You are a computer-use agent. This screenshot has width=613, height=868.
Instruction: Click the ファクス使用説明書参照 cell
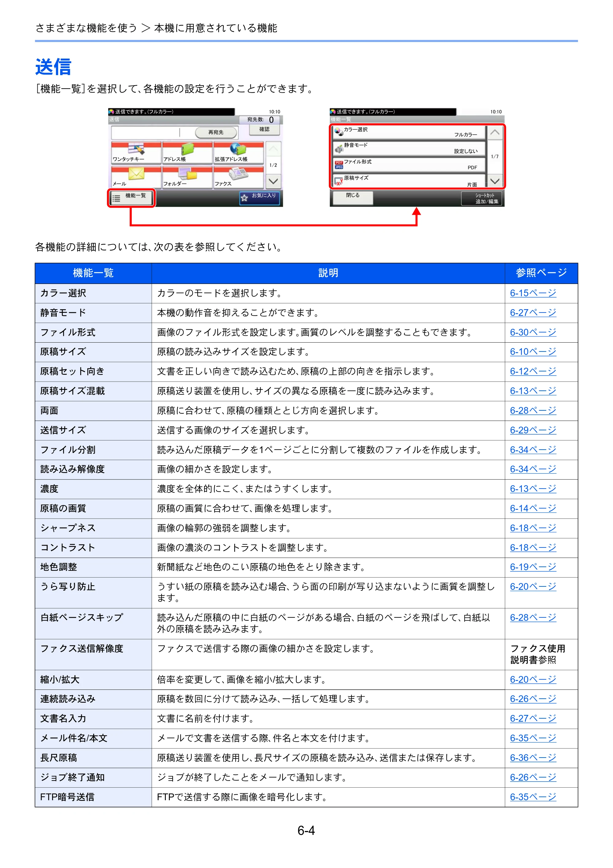pos(541,655)
